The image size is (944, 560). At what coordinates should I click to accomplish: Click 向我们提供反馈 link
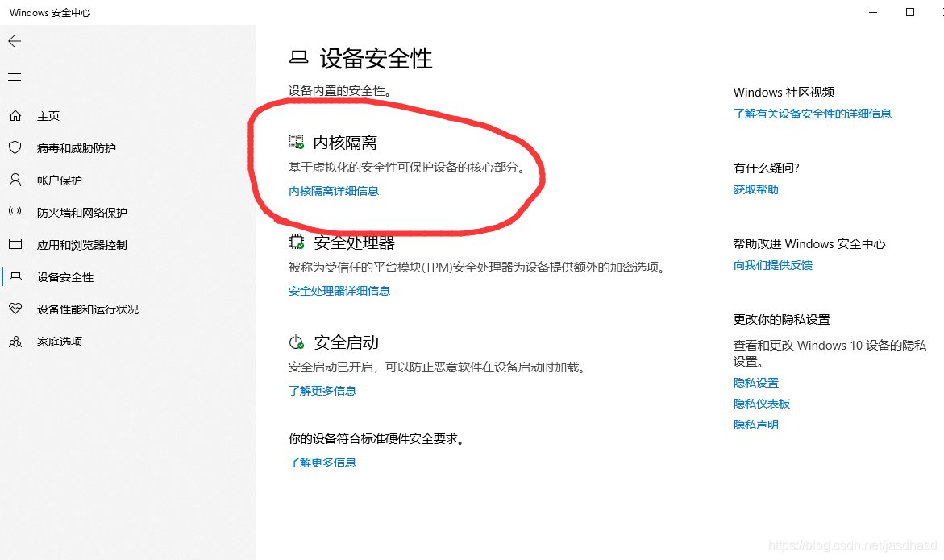click(x=773, y=265)
